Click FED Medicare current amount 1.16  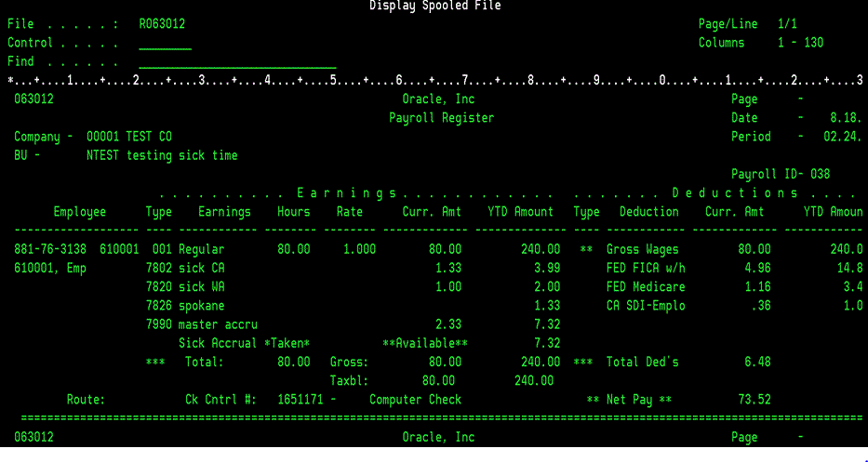[758, 287]
